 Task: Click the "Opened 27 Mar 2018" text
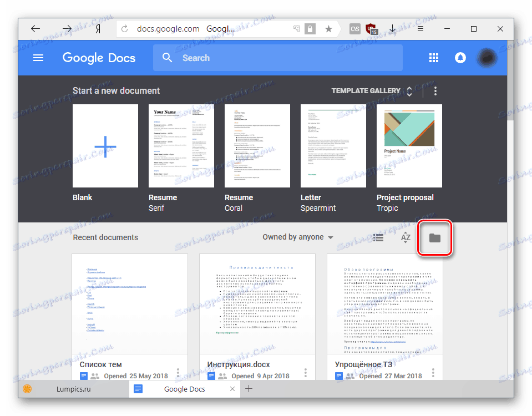(390, 376)
